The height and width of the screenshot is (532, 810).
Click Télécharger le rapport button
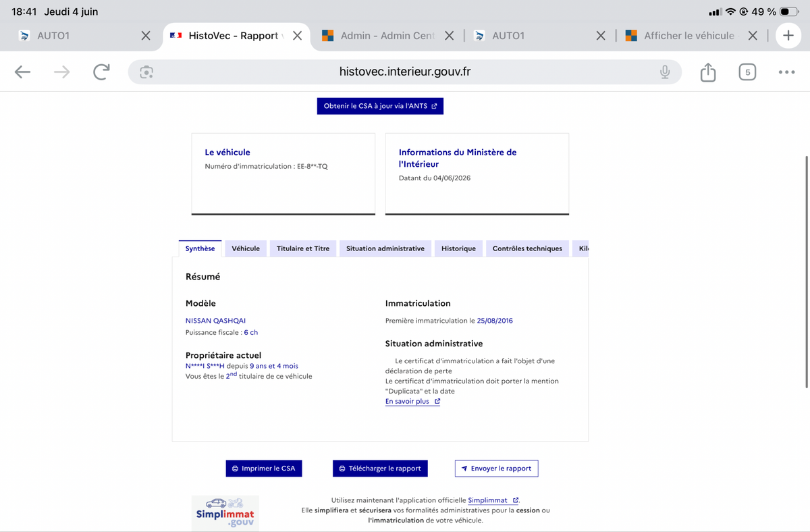380,469
